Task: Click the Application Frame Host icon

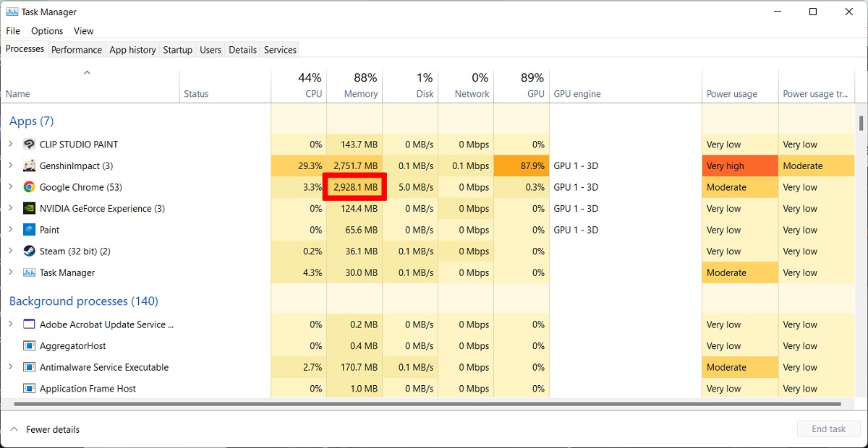Action: pyautogui.click(x=29, y=389)
